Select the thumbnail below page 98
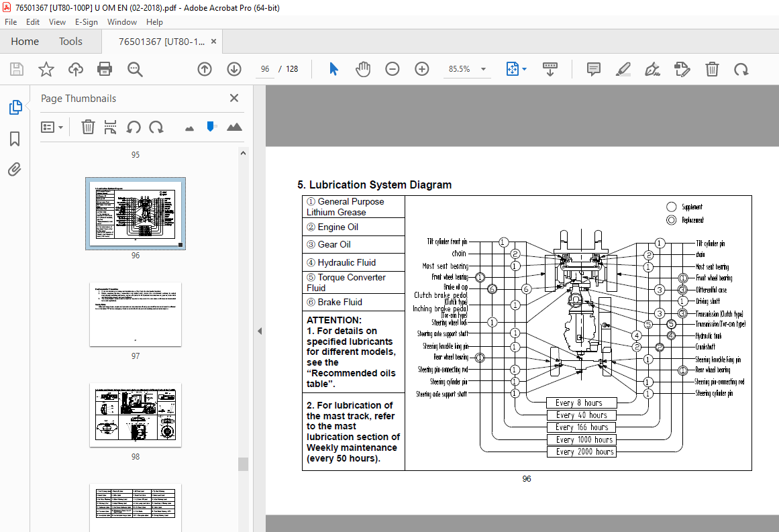Viewport: 779px width, 532px height. (136, 508)
